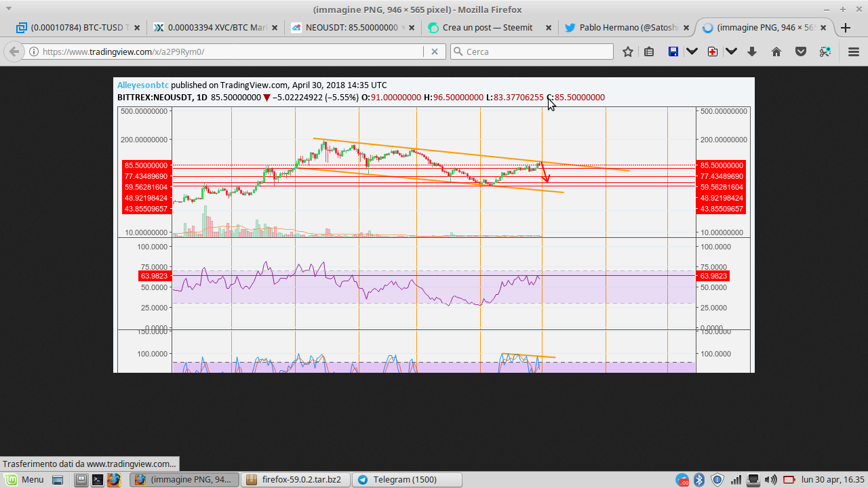Open the bookmarks list icon
This screenshot has width=868, height=488.
649,52
